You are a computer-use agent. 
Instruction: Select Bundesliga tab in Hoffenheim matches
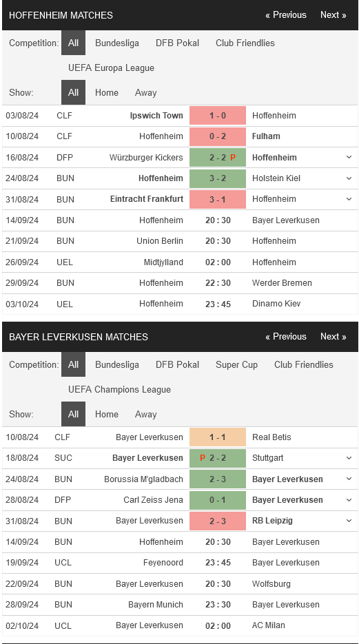[x=117, y=43]
